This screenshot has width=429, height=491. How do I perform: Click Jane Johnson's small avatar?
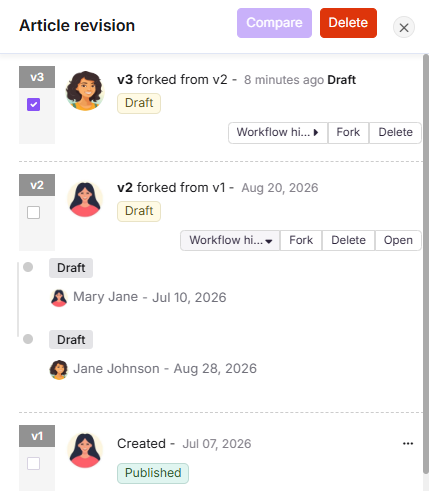click(x=59, y=369)
